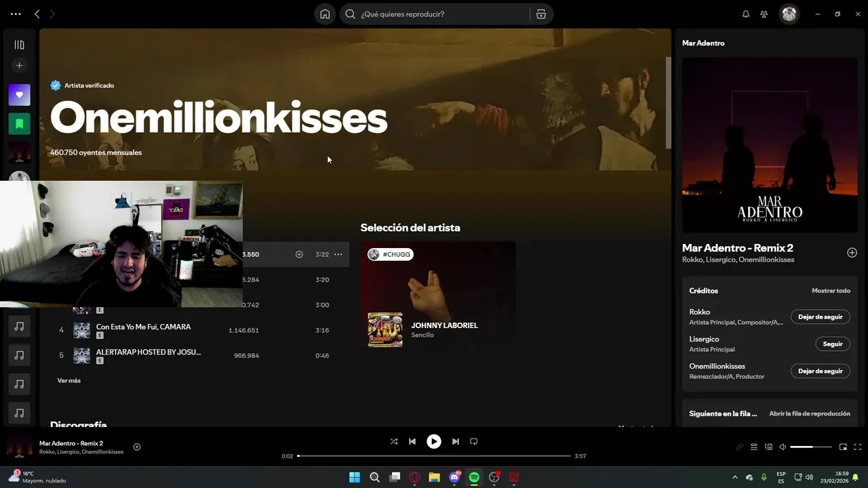Click the 'Ver más' link
Screen dimensions: 868x488
68,380
